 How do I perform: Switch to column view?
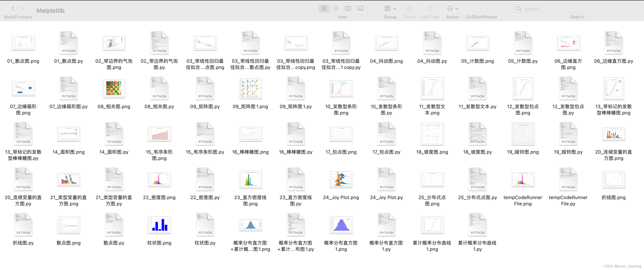tap(348, 8)
